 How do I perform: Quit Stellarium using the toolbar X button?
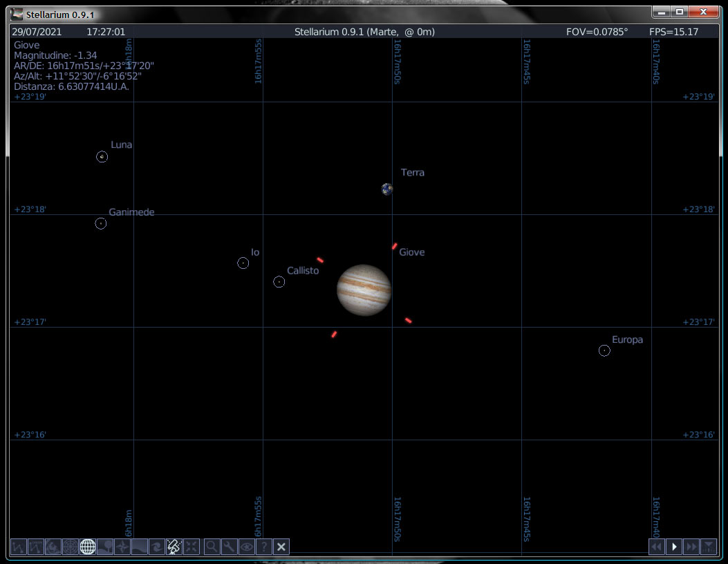pos(281,546)
